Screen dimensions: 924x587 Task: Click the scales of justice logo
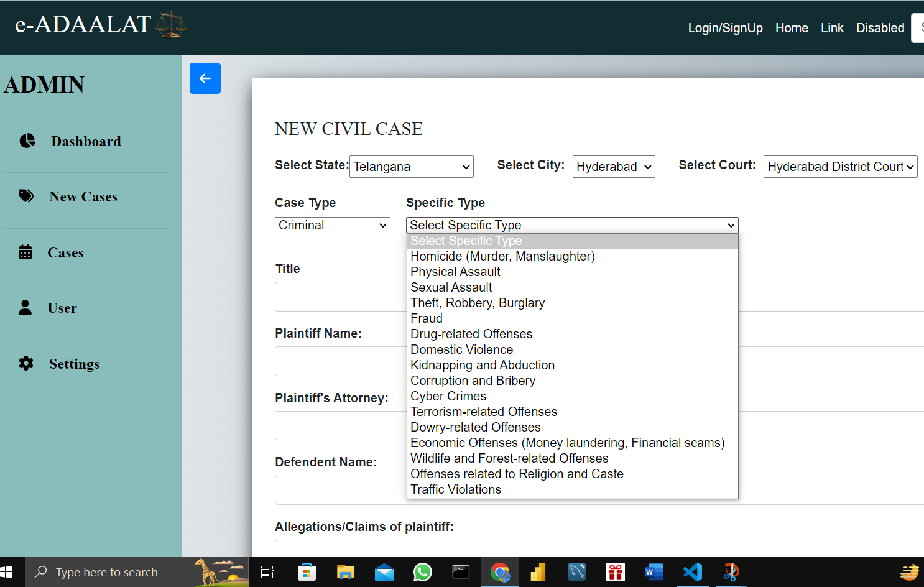(x=171, y=25)
